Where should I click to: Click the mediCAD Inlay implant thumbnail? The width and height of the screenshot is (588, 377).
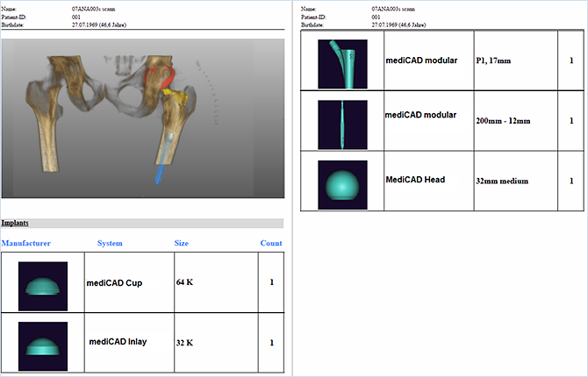point(43,346)
